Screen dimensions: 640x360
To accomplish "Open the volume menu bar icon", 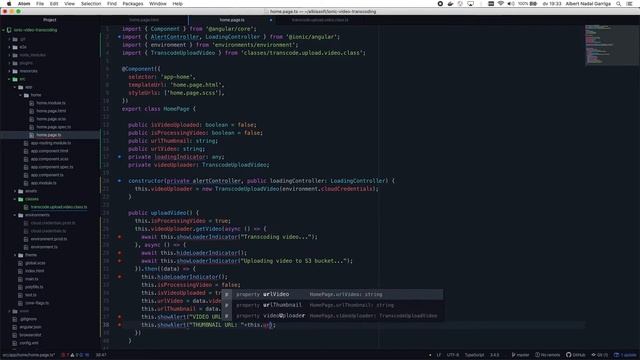I will point(511,4).
